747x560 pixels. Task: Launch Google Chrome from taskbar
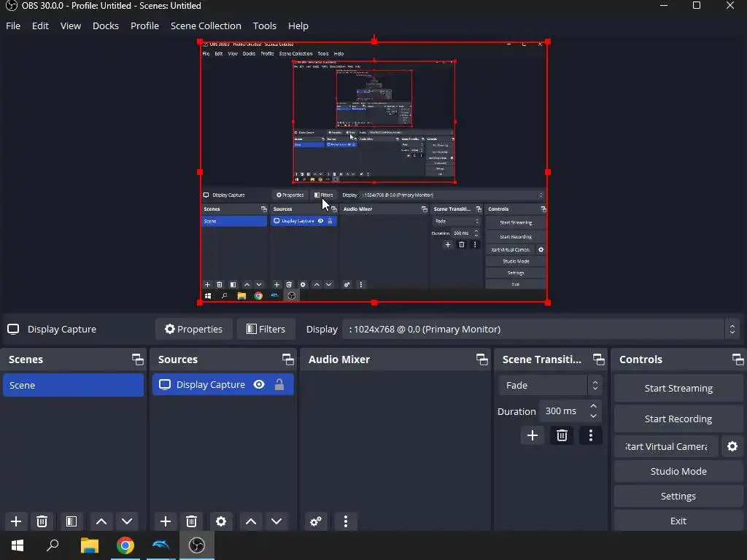[x=125, y=545]
